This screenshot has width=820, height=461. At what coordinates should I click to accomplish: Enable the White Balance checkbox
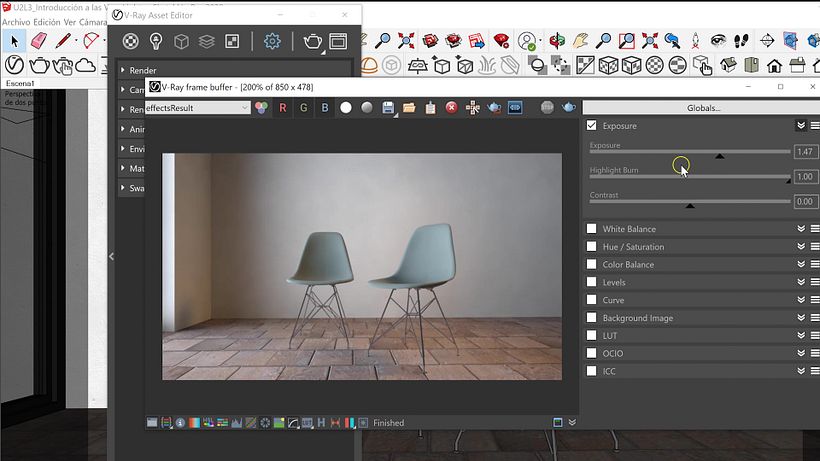592,229
